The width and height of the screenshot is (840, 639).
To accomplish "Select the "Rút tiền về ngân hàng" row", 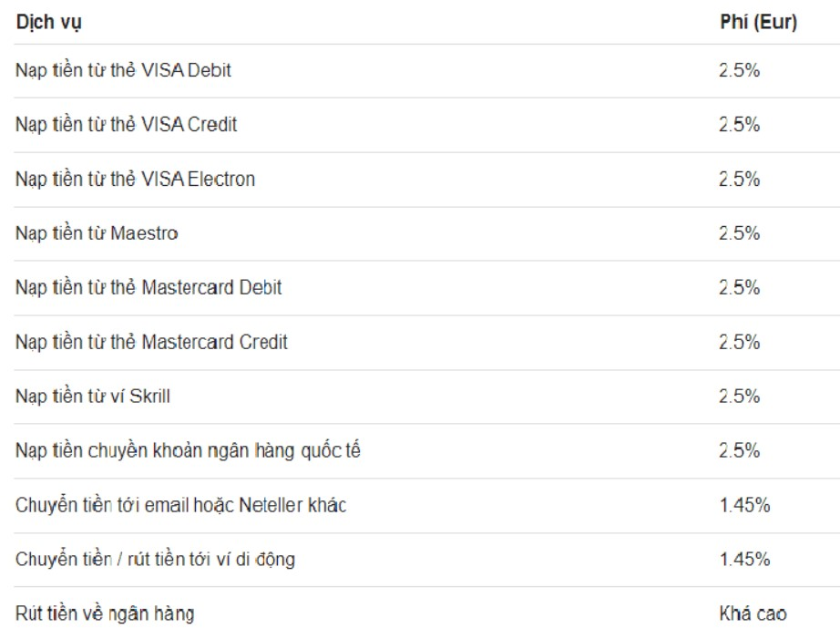I will click(105, 613).
